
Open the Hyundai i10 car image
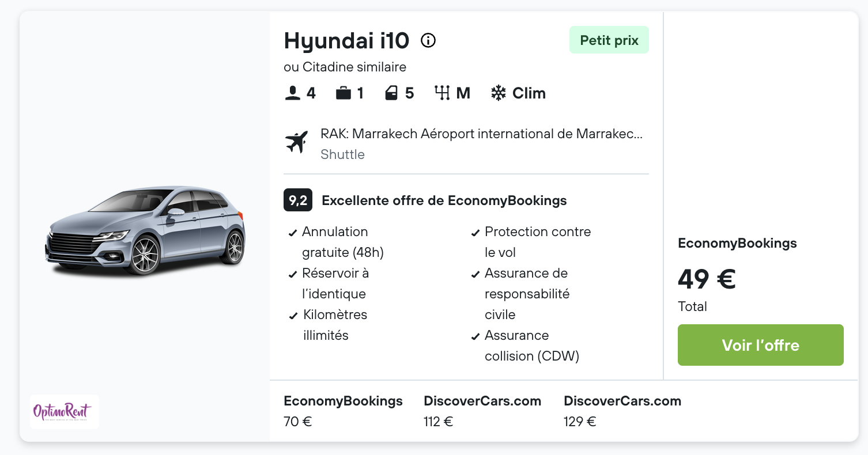(x=145, y=230)
